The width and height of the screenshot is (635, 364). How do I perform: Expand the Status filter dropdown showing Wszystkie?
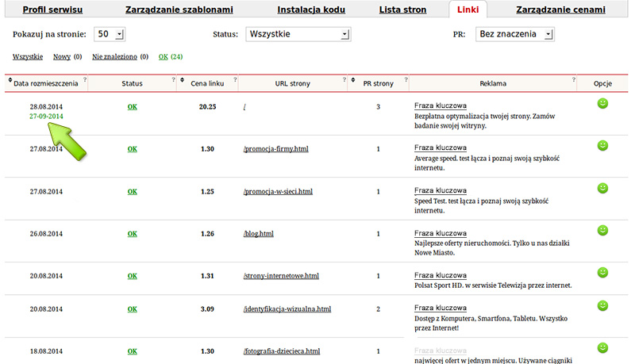(x=298, y=35)
